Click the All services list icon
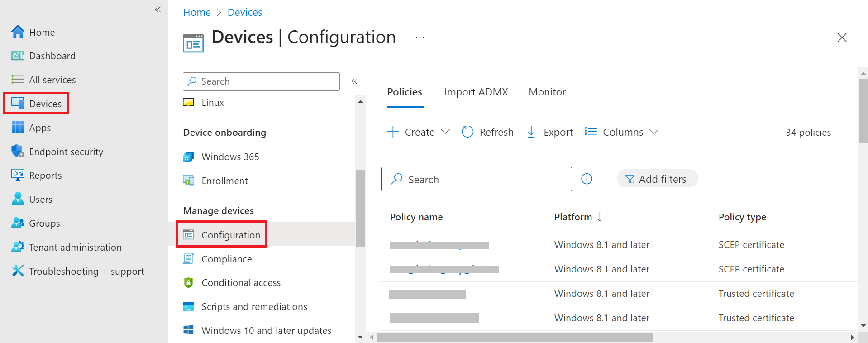This screenshot has width=868, height=343. point(18,80)
